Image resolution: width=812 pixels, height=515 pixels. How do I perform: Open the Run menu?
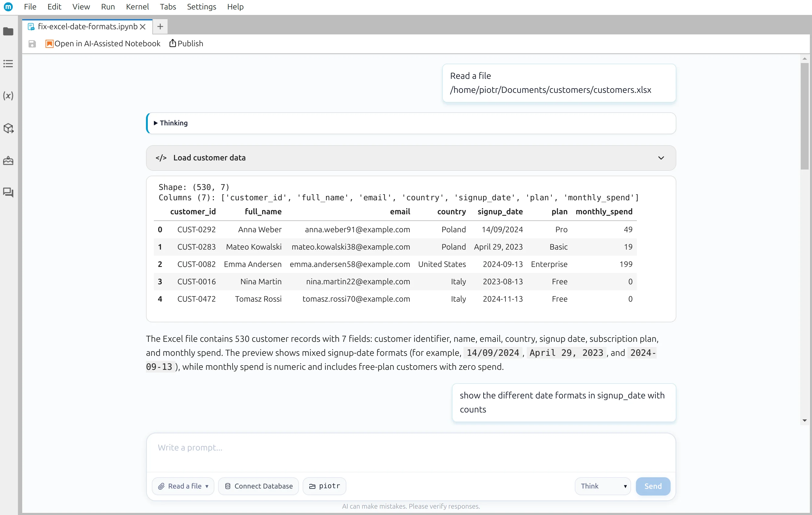108,7
